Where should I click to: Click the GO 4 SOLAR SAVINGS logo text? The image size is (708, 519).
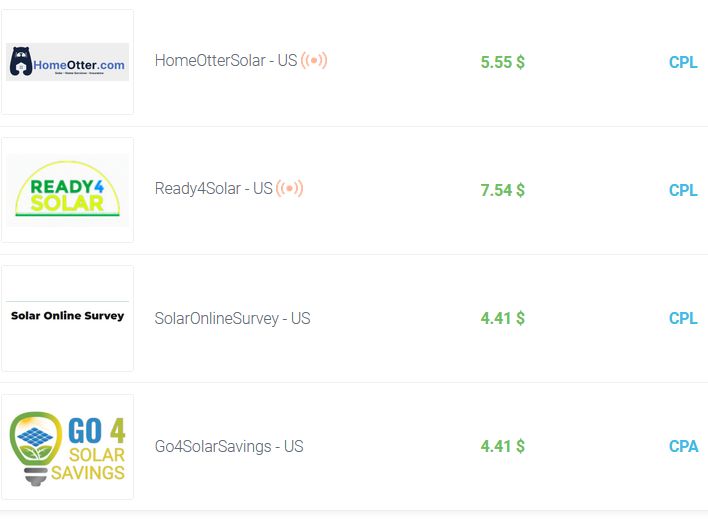pyautogui.click(x=96, y=448)
